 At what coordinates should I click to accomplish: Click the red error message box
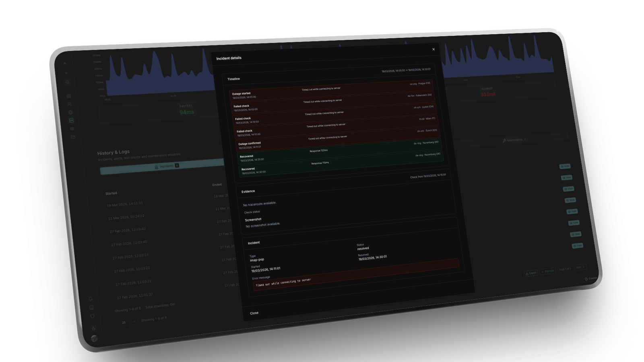(356, 274)
